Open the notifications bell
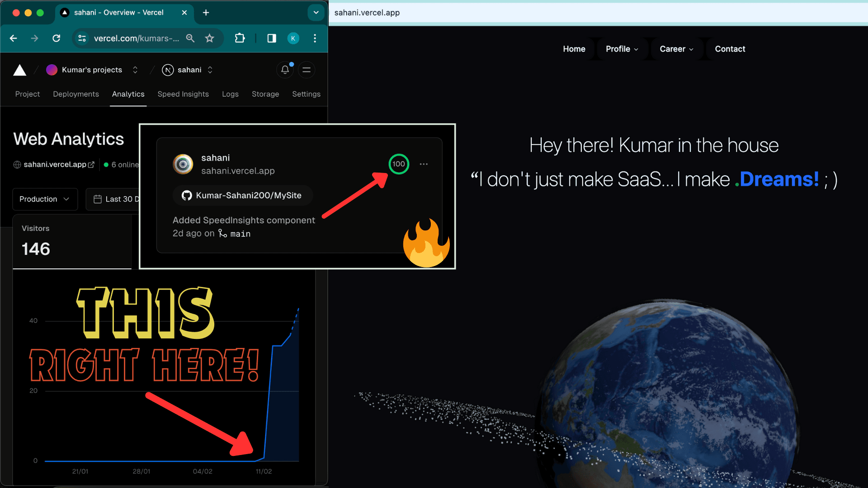 coord(285,70)
